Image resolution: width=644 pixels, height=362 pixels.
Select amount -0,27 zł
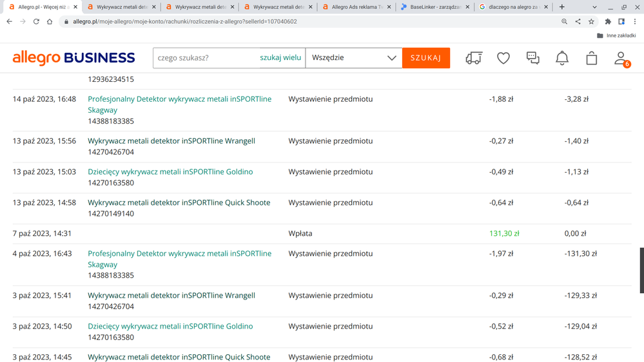501,141
